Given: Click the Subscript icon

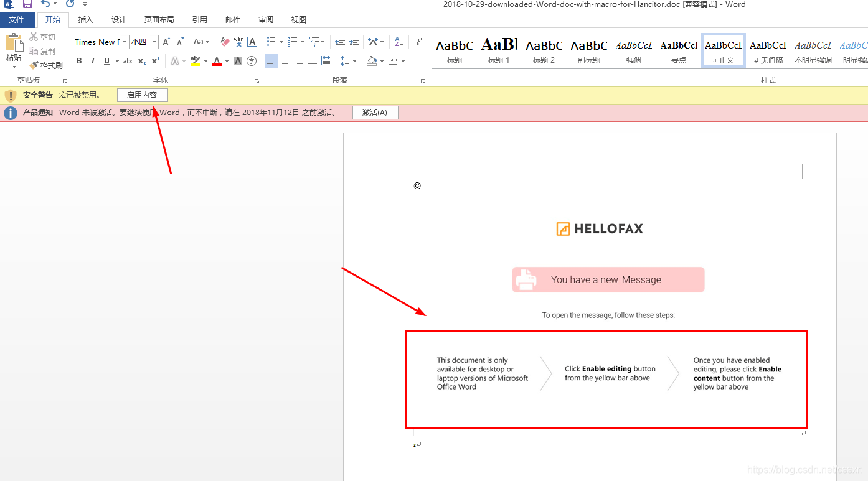Looking at the screenshot, I should click(142, 61).
